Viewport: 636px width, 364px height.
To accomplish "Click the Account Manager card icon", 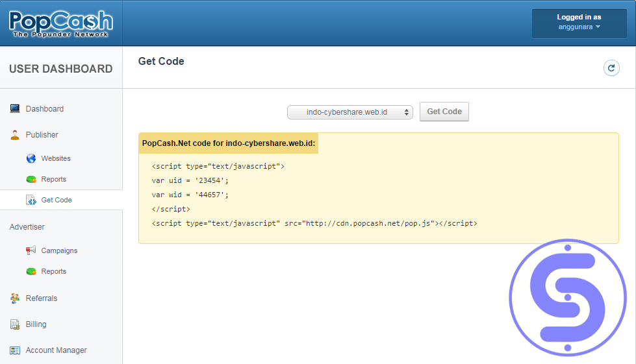I will (x=15, y=350).
